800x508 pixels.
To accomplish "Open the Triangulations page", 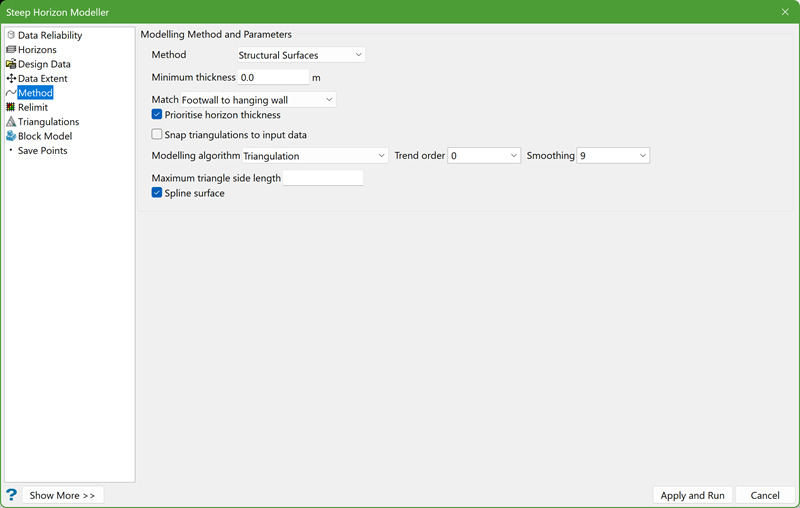I will (x=48, y=121).
